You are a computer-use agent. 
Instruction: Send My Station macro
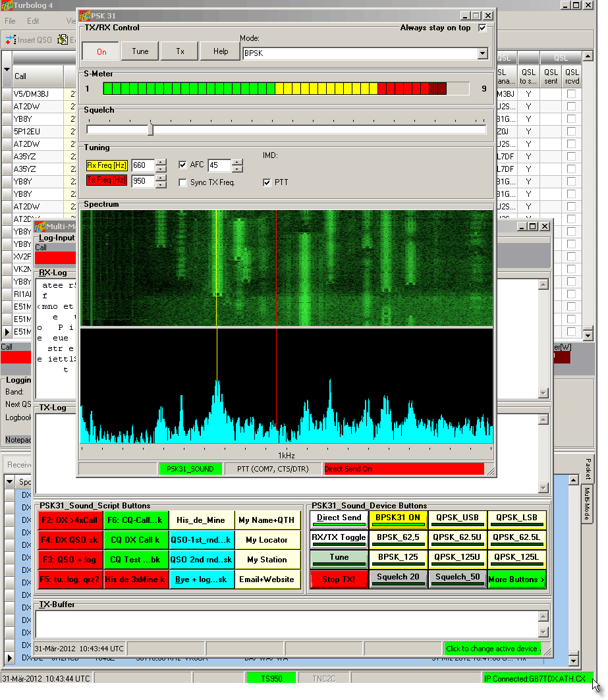click(x=267, y=559)
